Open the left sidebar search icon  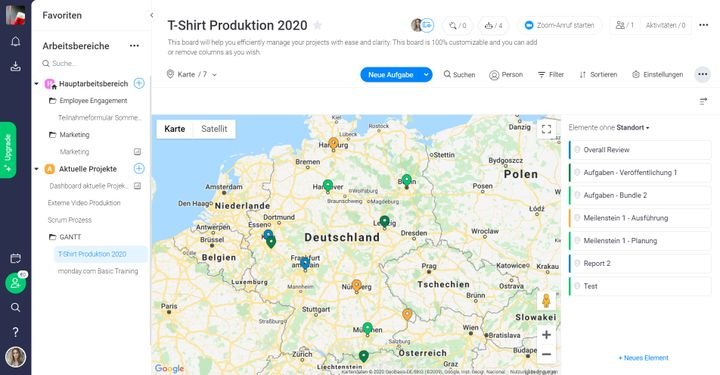[15, 307]
